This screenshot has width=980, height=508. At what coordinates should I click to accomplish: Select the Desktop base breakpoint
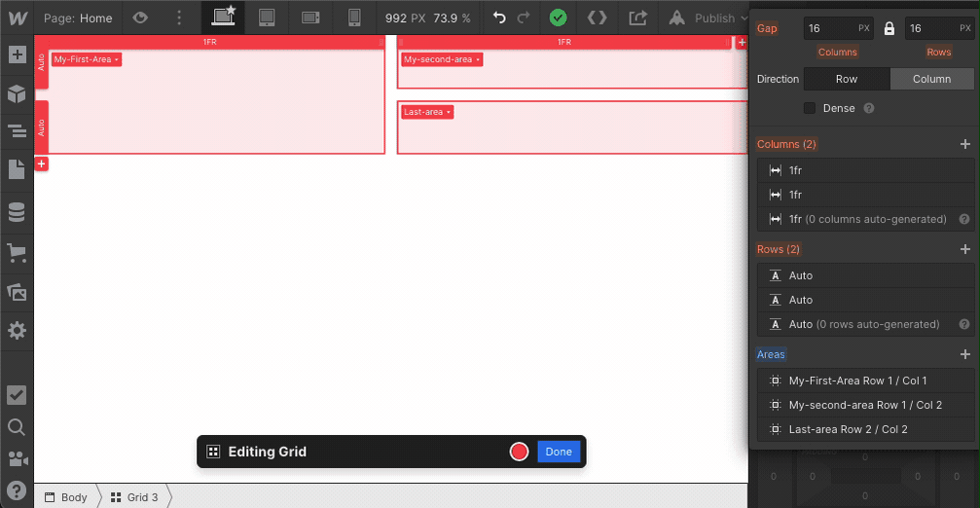[x=223, y=18]
